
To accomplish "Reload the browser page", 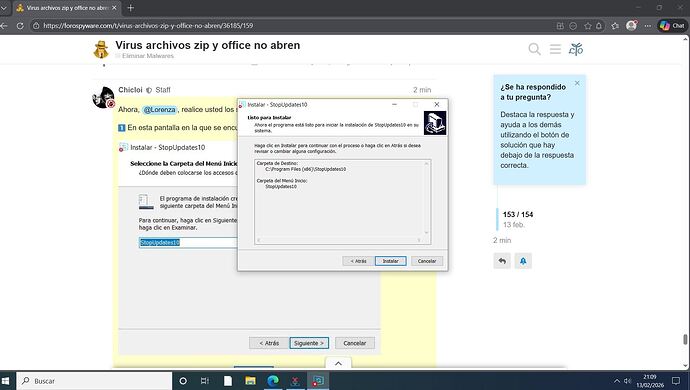I will click(20, 26).
